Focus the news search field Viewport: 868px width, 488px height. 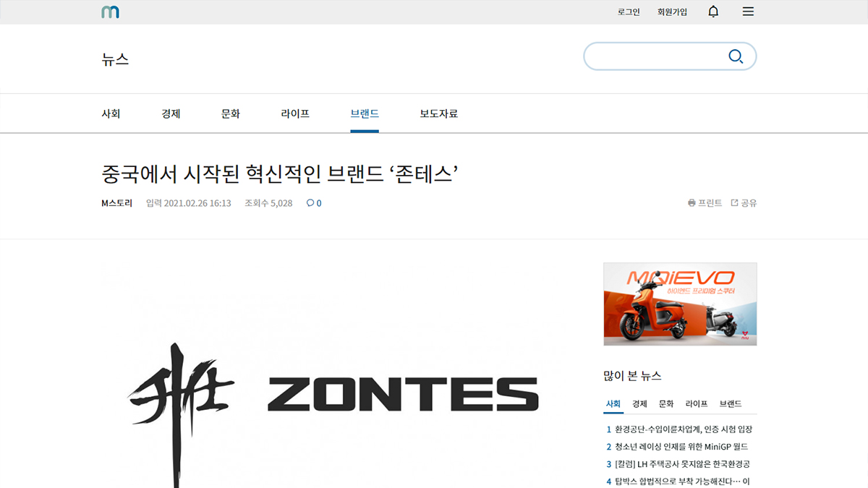tap(670, 56)
